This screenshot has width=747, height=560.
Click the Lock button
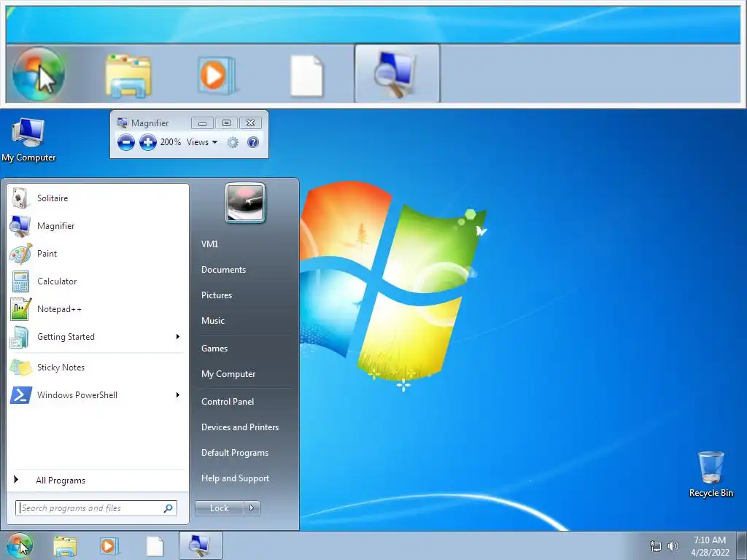(x=219, y=508)
